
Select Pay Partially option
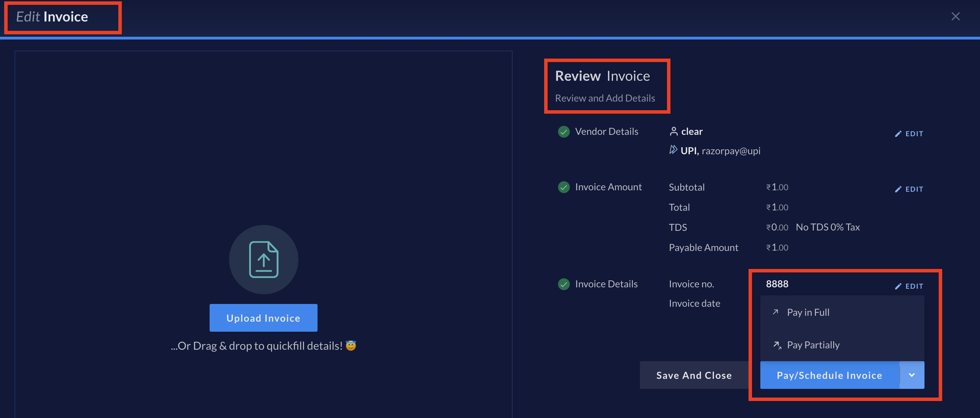(x=813, y=345)
